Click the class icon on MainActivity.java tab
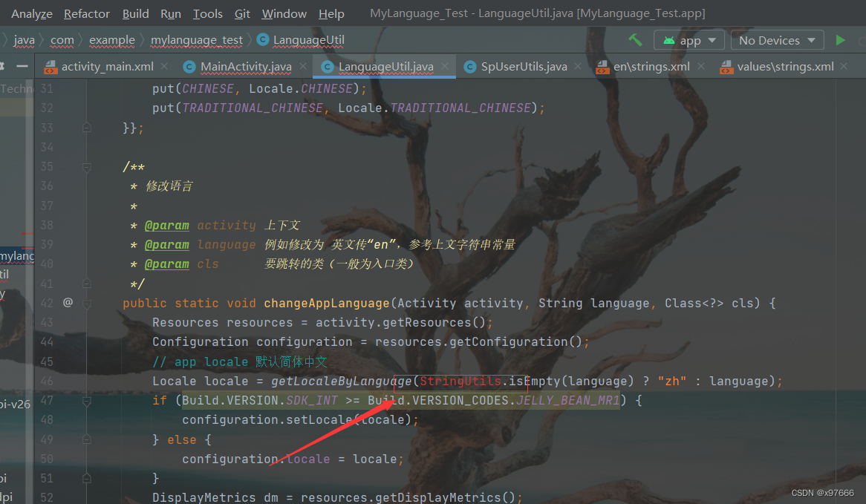The width and height of the screenshot is (866, 504). pos(189,67)
